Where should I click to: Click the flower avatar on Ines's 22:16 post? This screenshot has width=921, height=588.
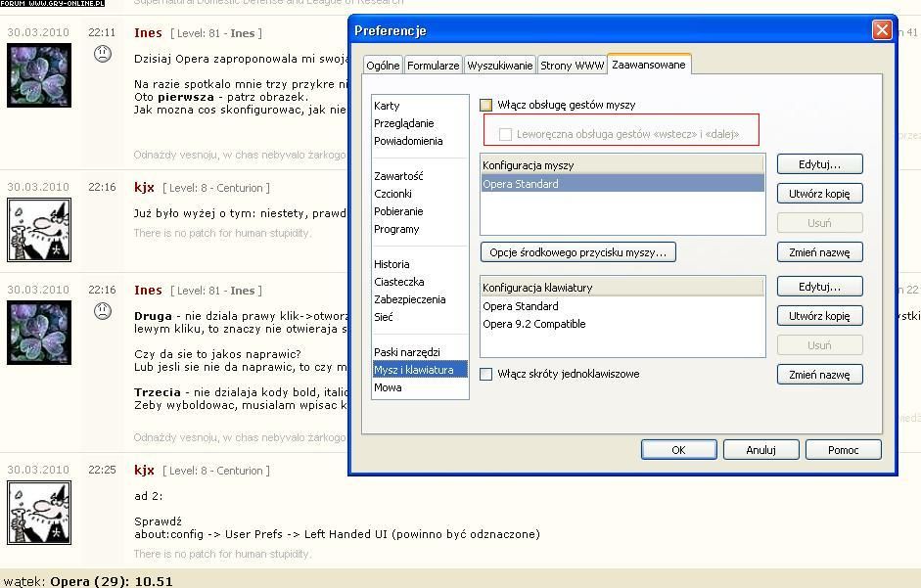tap(39, 333)
